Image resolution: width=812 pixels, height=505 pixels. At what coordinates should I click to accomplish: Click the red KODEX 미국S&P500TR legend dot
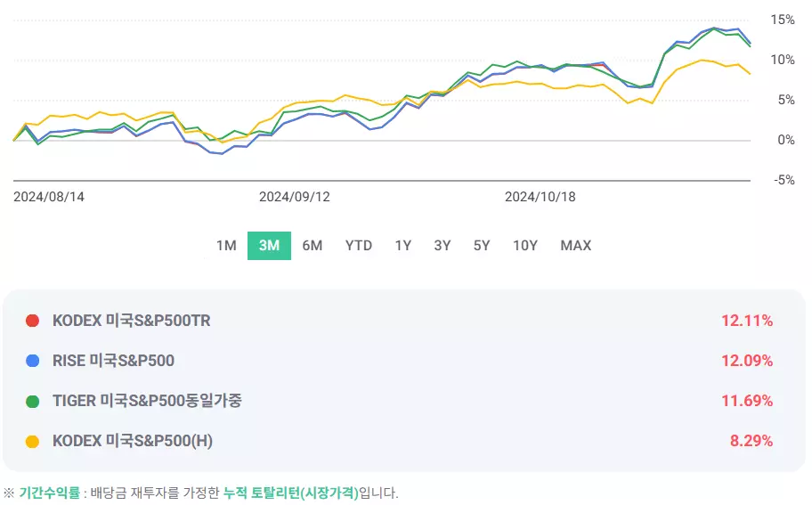click(33, 321)
